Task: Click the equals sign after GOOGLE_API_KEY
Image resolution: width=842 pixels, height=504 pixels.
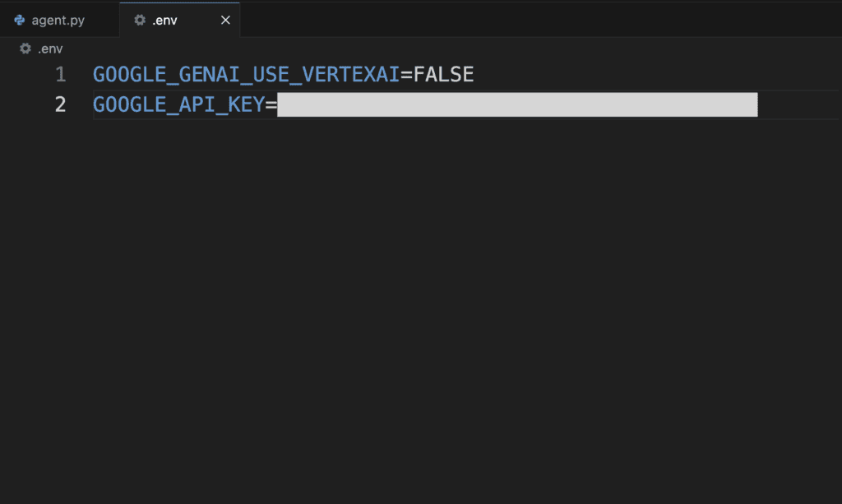Action: pyautogui.click(x=271, y=104)
